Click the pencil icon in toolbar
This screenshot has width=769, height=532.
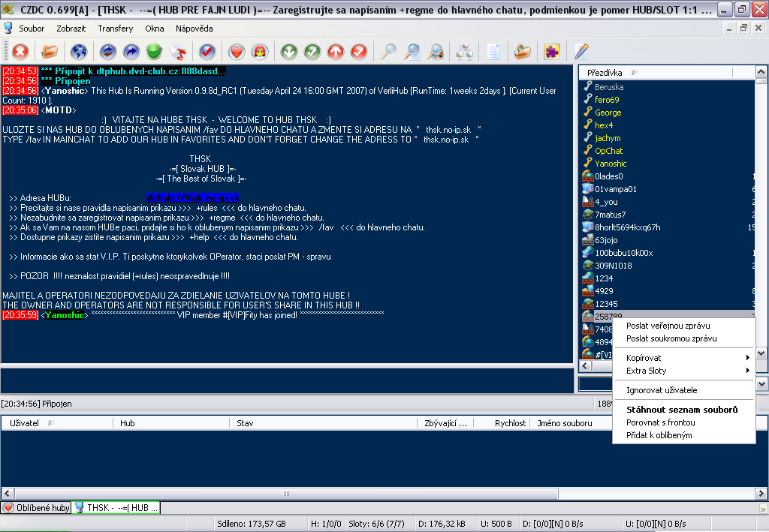(581, 52)
